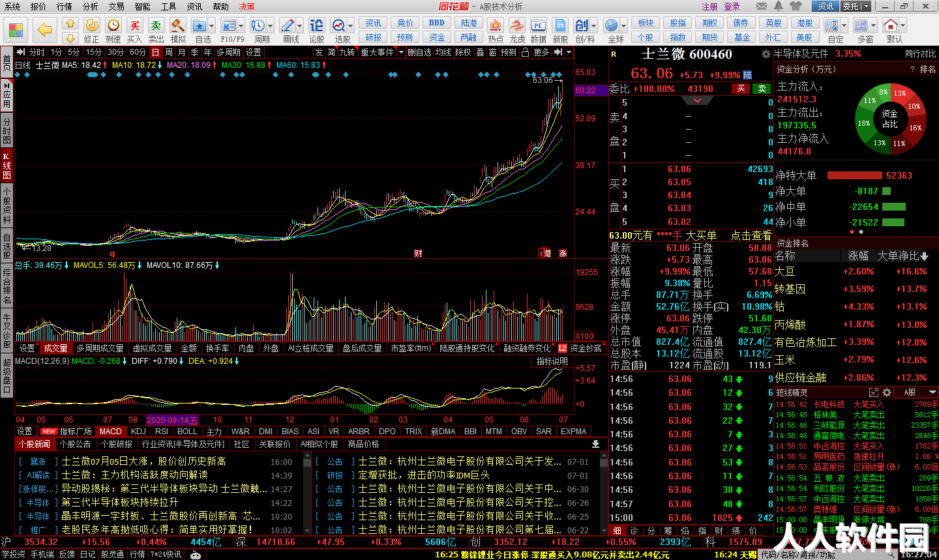Toggle the 简 simplified view button
The image size is (939, 560).
click(332, 52)
